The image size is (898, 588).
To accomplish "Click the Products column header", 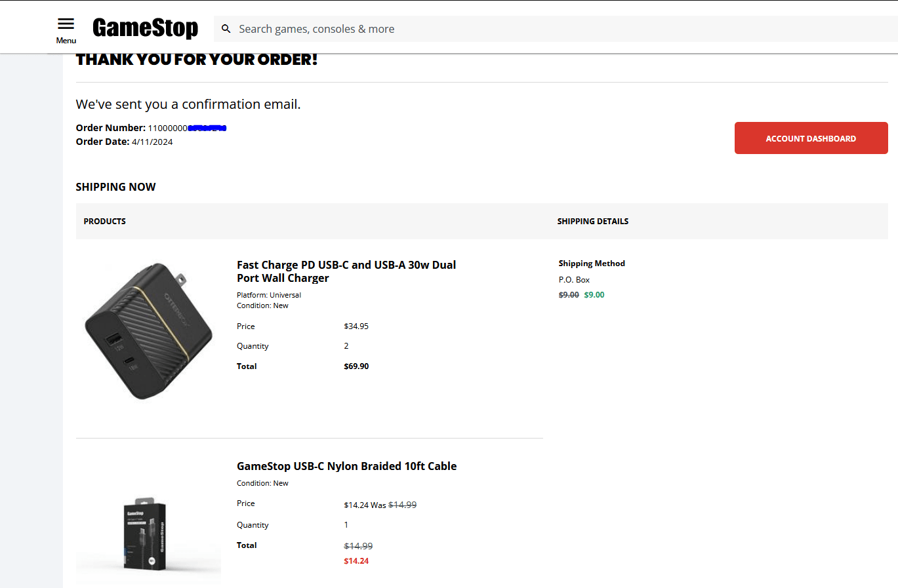I will (105, 222).
